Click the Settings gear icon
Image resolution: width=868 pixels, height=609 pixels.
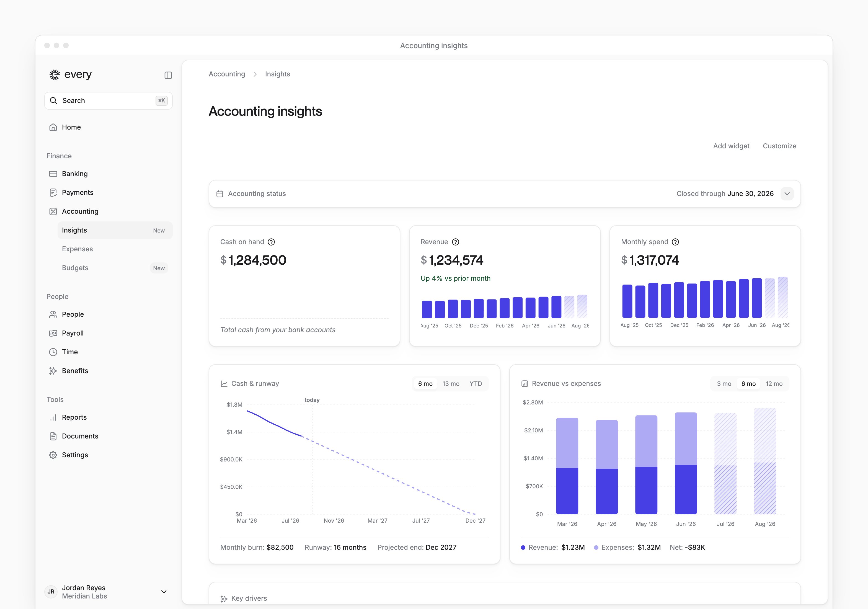coord(53,455)
